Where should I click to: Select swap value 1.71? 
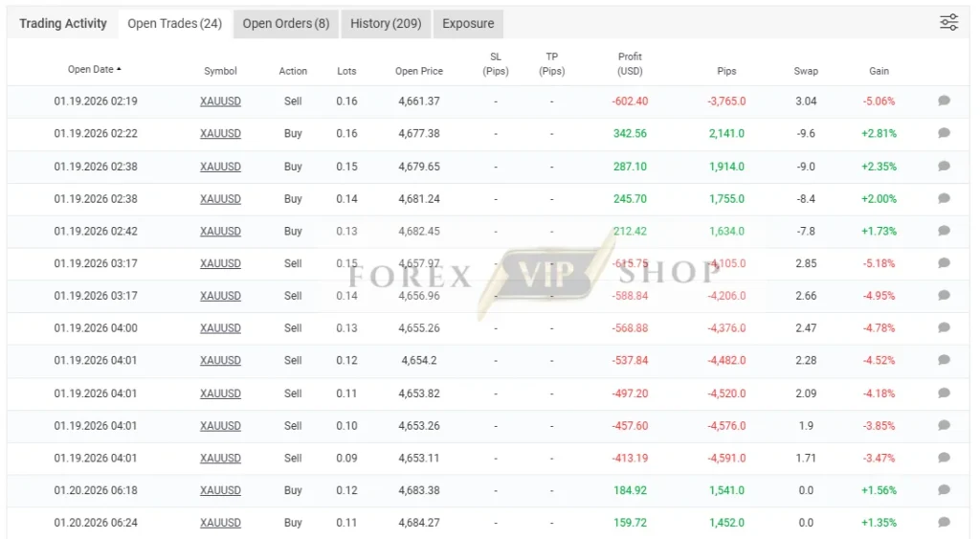click(806, 459)
